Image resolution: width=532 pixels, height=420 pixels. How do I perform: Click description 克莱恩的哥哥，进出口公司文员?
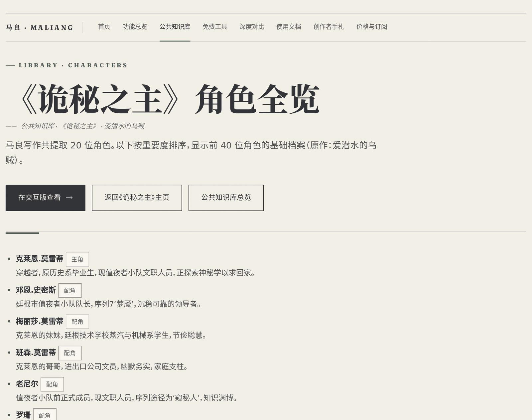pyautogui.click(x=102, y=366)
